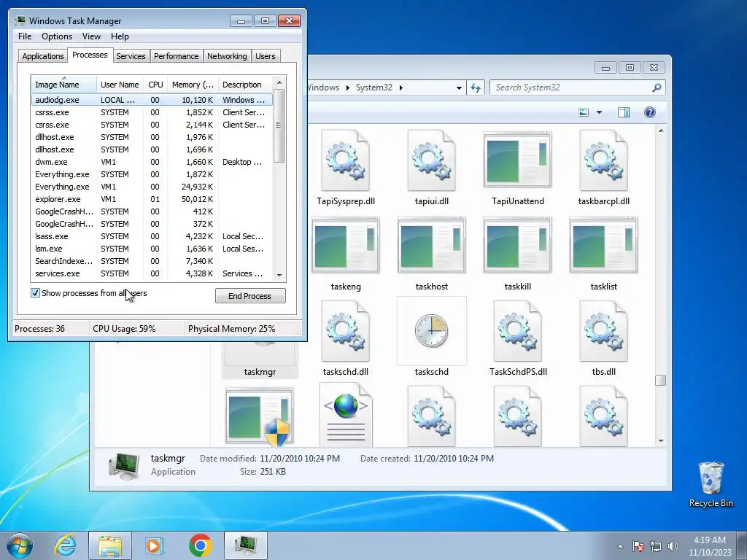Viewport: 747px width, 560px height.
Task: Select the tasklist application icon
Action: [603, 245]
